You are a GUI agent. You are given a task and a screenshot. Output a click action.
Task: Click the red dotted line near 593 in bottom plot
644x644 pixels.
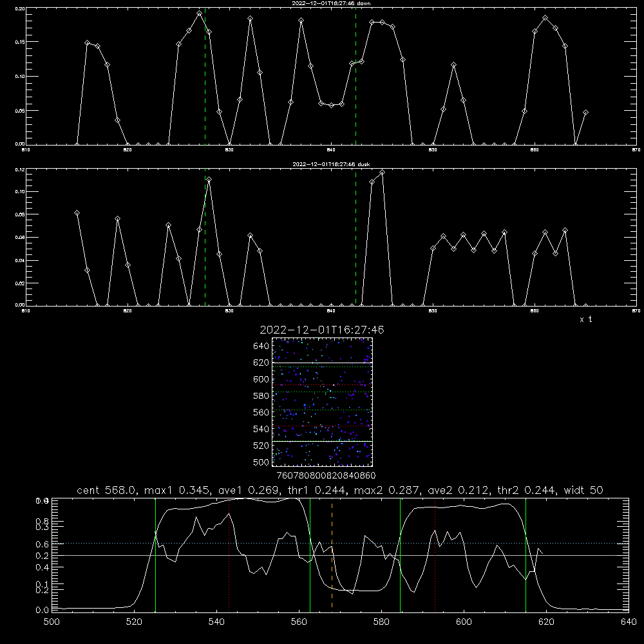click(435, 554)
